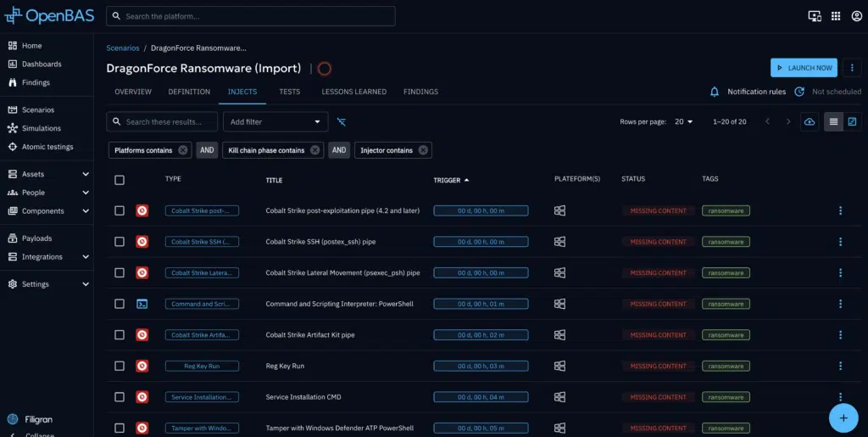The image size is (868, 437).
Task: Click the export cloud download icon
Action: (810, 122)
